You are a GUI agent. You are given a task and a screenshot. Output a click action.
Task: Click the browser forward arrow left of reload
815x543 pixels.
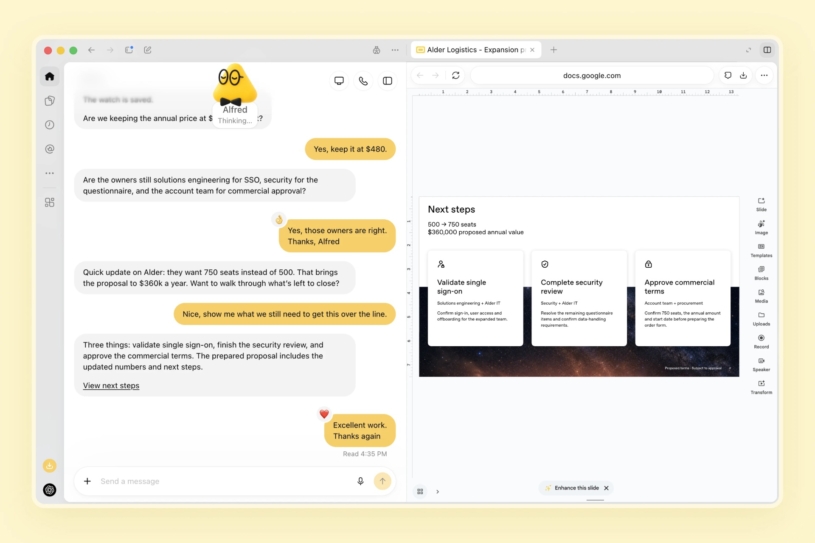click(436, 75)
